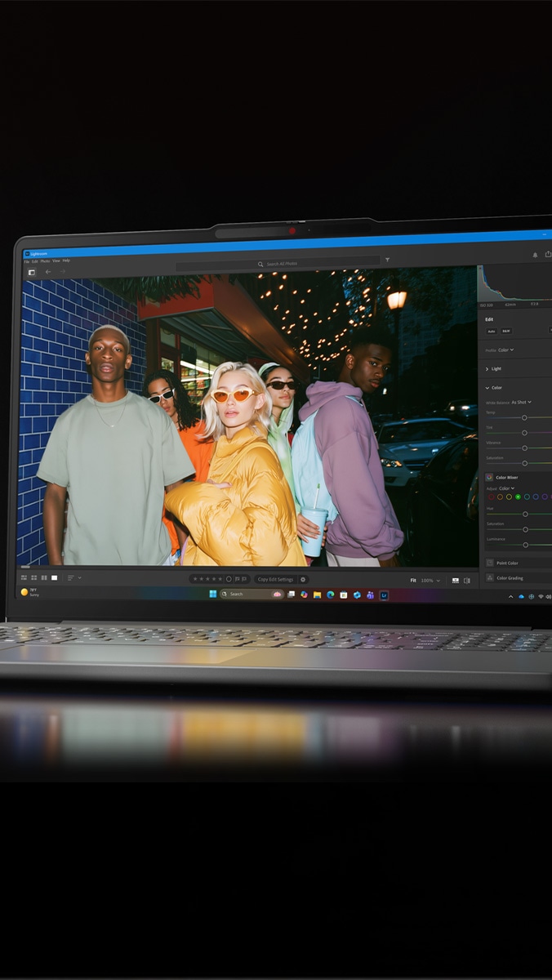Click the Temp slider handle
Screen dimensions: 552x980
pos(524,417)
